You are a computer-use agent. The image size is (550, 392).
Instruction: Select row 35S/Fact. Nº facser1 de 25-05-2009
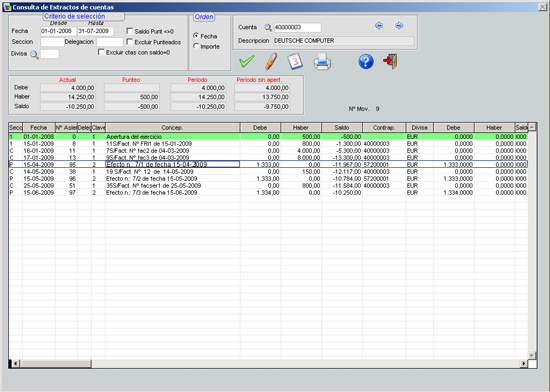(268, 186)
